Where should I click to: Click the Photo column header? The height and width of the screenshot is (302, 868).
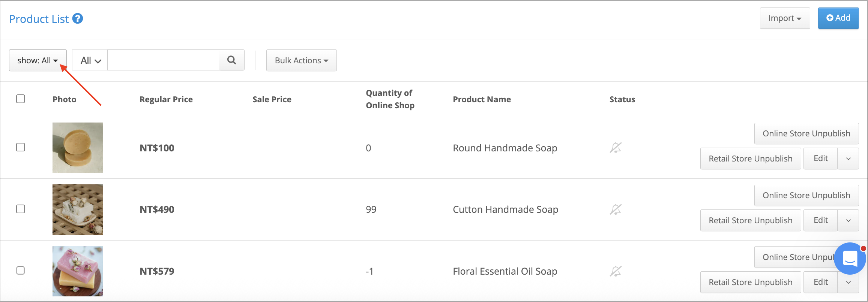tap(65, 99)
